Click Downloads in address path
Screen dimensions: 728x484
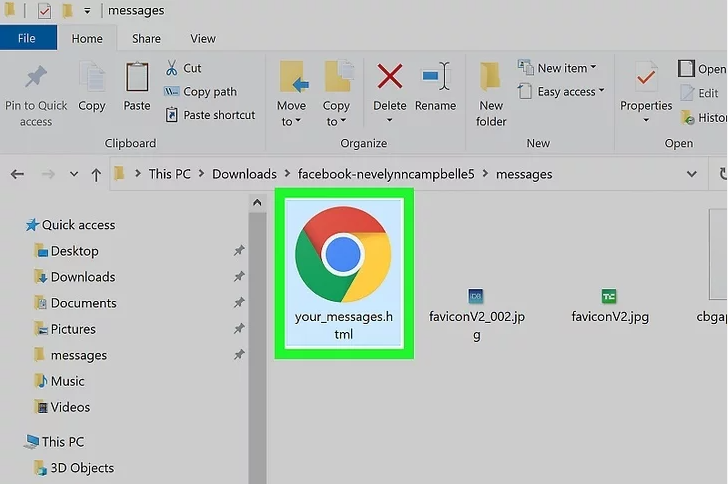[x=244, y=174]
